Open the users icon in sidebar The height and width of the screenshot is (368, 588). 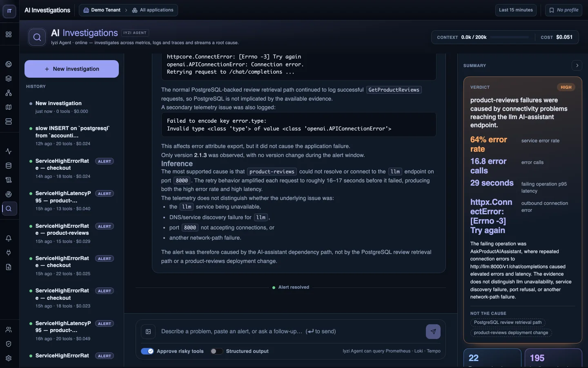(x=9, y=330)
